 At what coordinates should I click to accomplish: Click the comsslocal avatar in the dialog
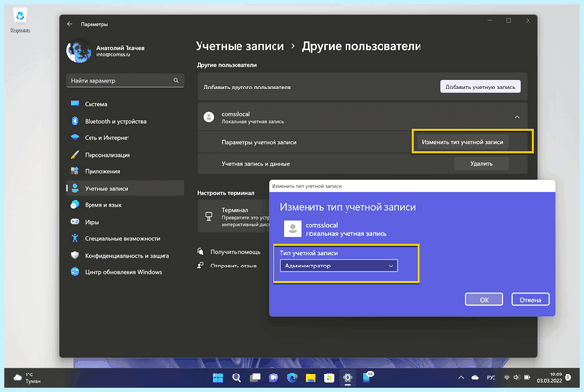tap(292, 229)
